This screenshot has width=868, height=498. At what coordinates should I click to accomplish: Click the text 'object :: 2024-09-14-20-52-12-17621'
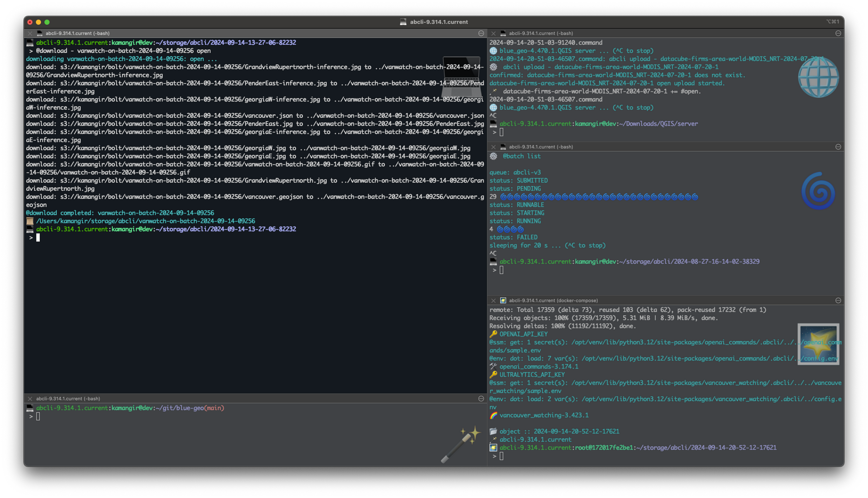click(x=559, y=431)
